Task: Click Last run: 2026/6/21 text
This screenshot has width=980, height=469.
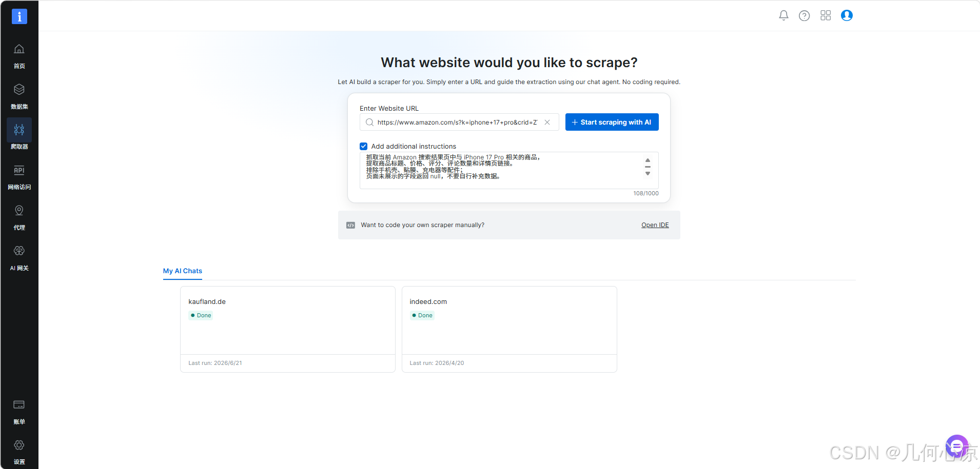Action: [215, 363]
